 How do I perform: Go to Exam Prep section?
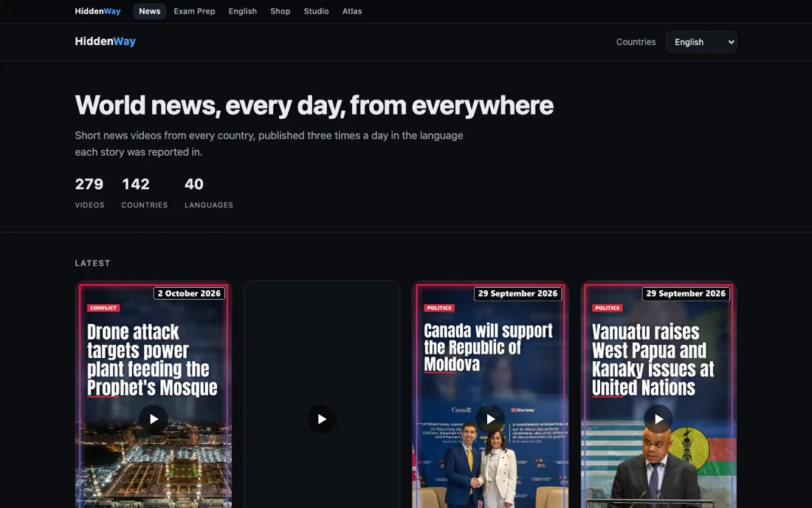[194, 11]
